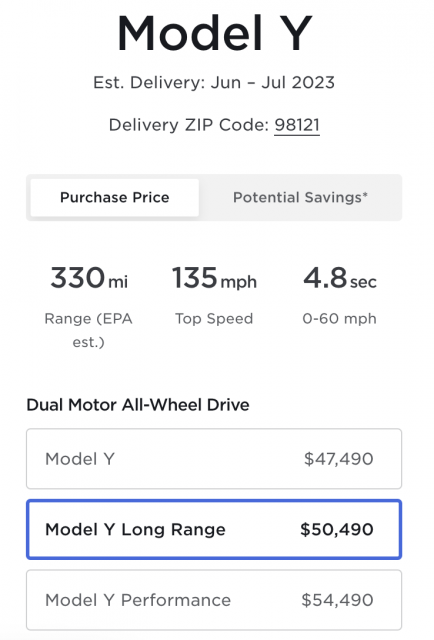Select the Model Y Performance option

click(214, 600)
